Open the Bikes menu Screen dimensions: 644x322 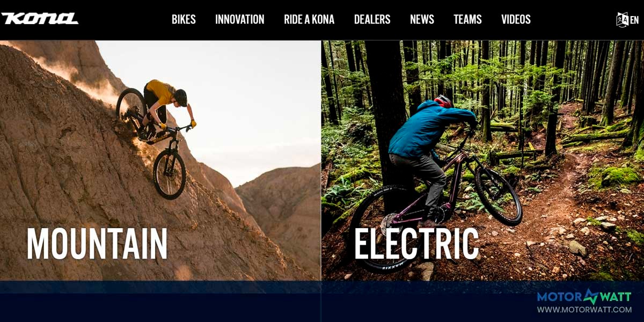184,19
